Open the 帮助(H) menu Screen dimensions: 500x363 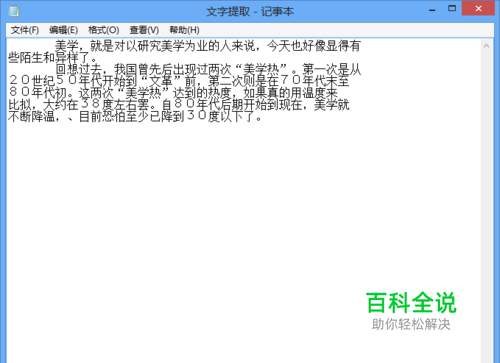point(184,30)
